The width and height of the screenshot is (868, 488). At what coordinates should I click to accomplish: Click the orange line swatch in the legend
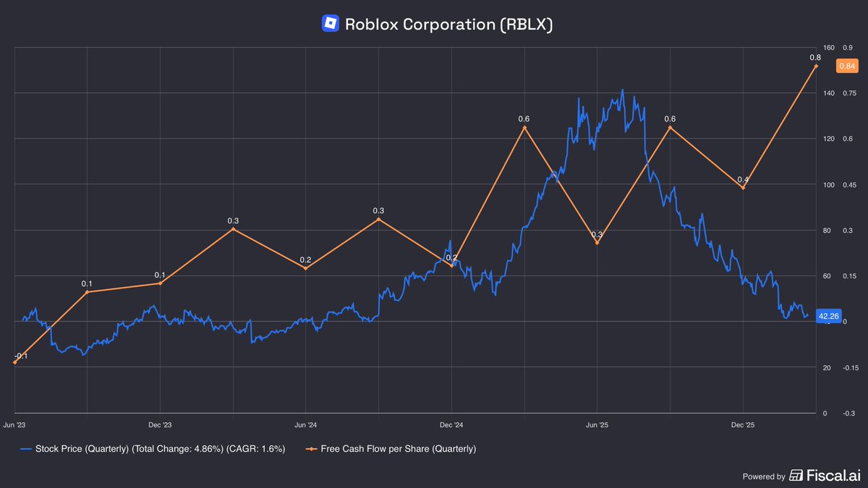(312, 449)
